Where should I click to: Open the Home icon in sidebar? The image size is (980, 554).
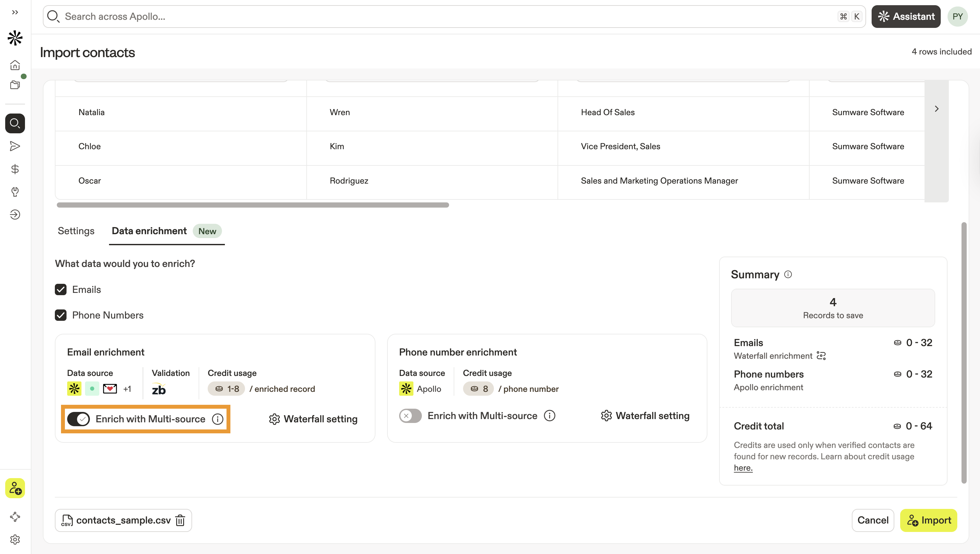pyautogui.click(x=15, y=65)
